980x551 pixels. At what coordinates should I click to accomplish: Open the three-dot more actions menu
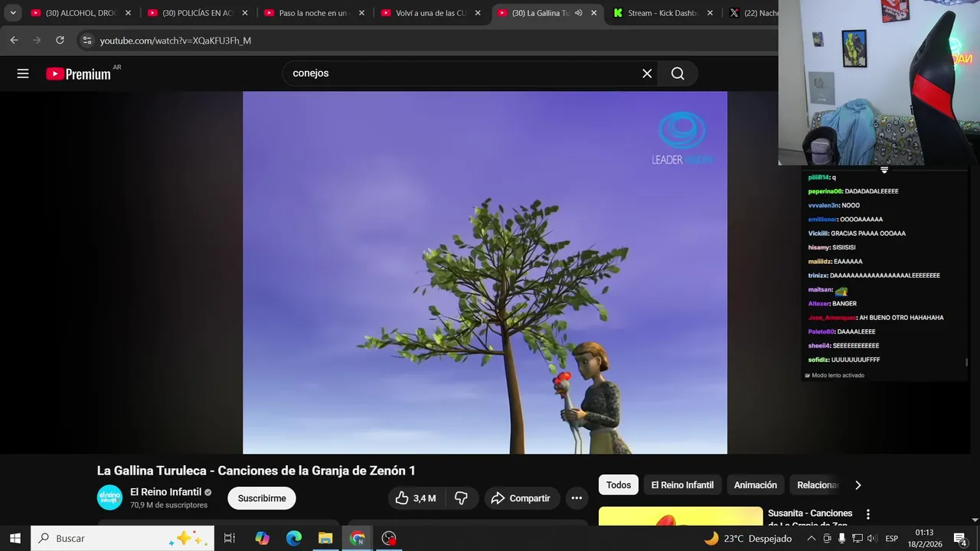click(x=577, y=498)
